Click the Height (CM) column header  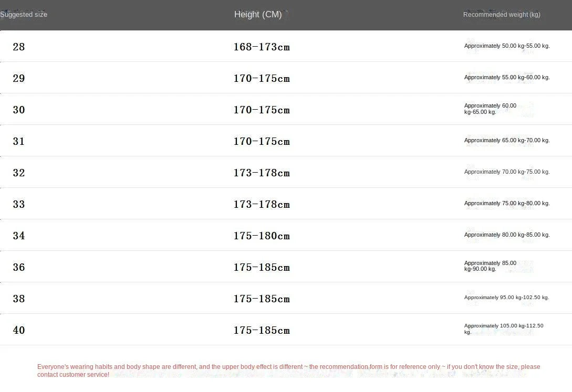pyautogui.click(x=258, y=15)
